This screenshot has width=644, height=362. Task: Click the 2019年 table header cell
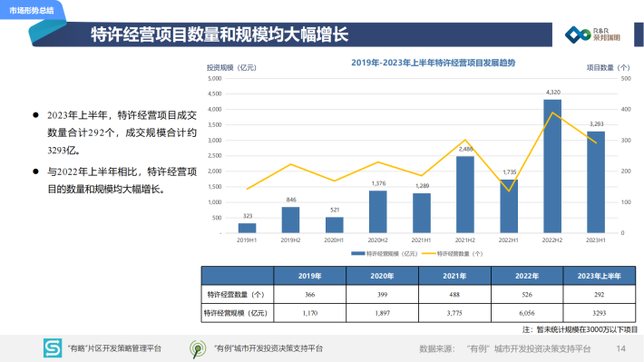point(309,276)
